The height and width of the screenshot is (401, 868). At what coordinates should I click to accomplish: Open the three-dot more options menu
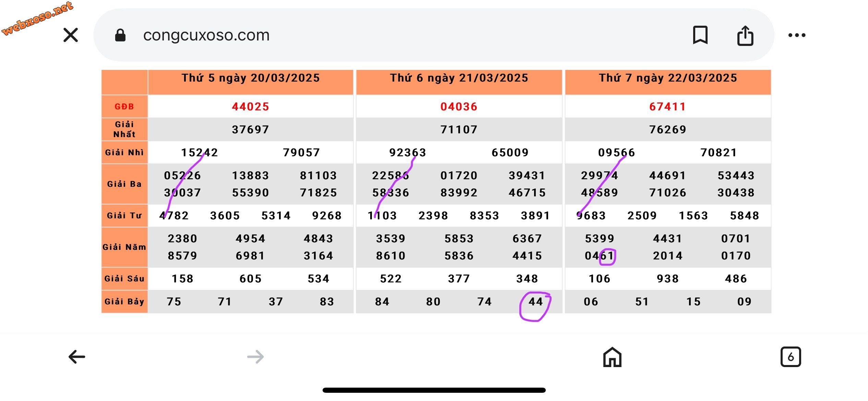click(797, 35)
